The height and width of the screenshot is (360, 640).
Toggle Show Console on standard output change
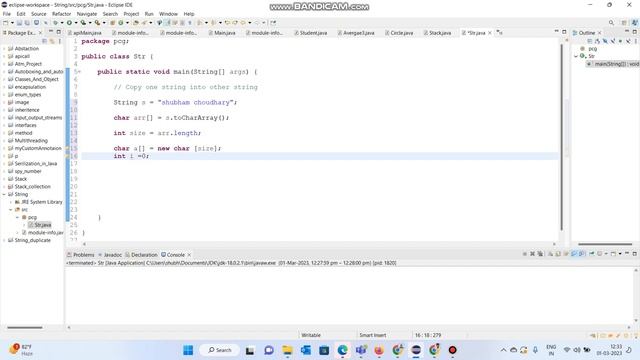[574, 254]
